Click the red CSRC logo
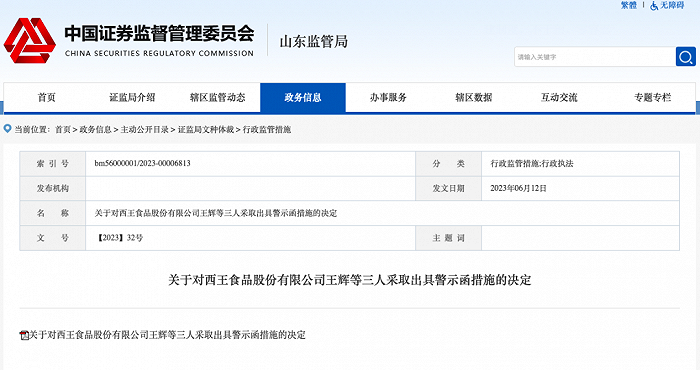This screenshot has width=700, height=370. [29, 41]
